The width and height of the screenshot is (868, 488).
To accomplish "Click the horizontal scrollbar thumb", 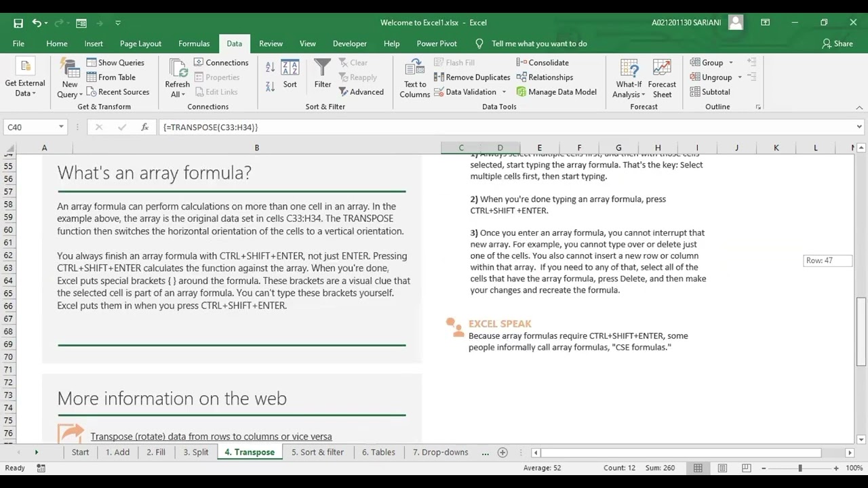I will tap(682, 452).
